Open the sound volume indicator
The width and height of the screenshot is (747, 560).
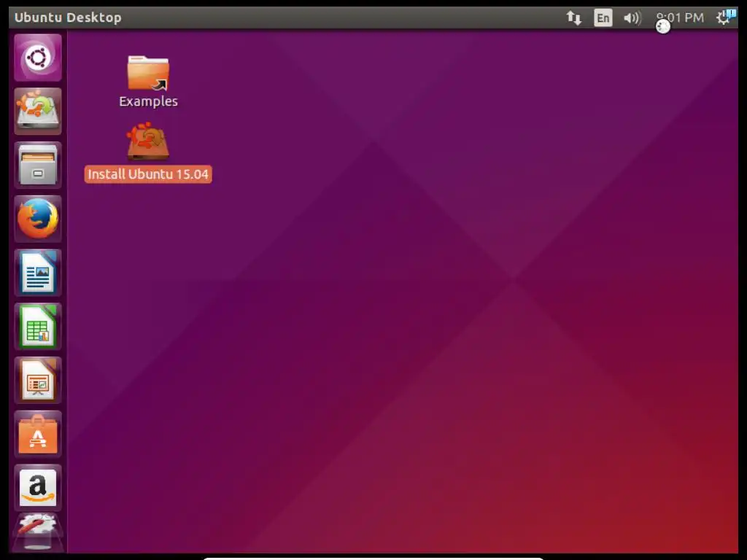pos(632,18)
